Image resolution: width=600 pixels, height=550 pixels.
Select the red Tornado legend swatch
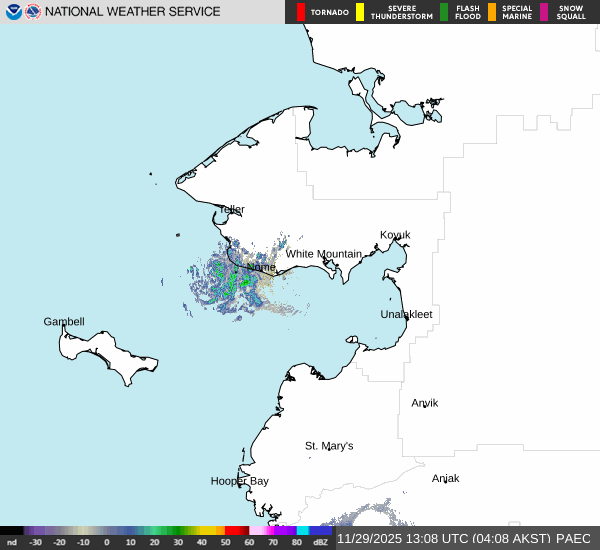[x=301, y=12]
